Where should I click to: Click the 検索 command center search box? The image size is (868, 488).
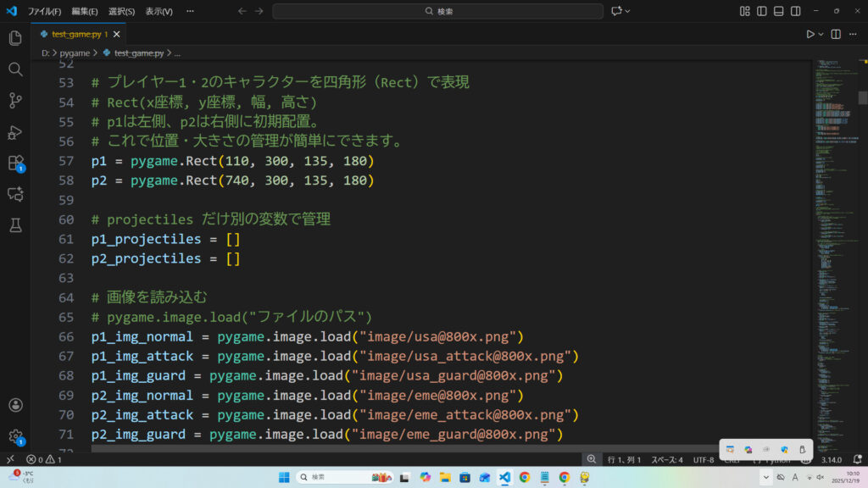pos(437,11)
